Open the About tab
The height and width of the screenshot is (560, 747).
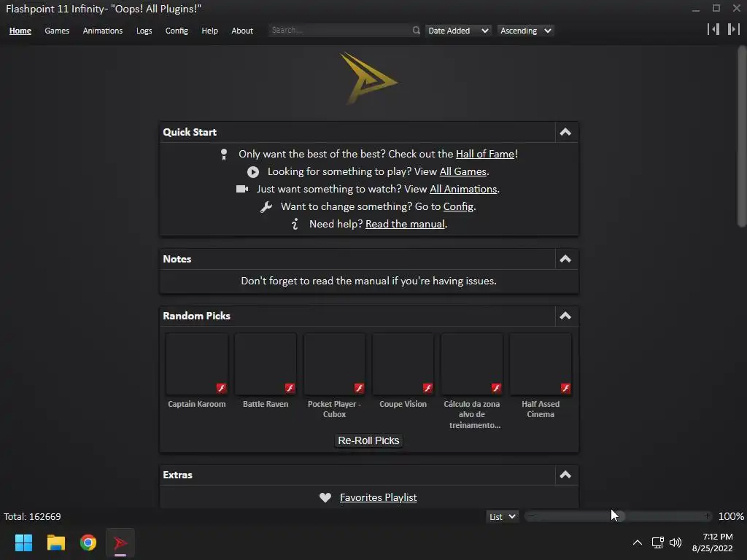(242, 31)
